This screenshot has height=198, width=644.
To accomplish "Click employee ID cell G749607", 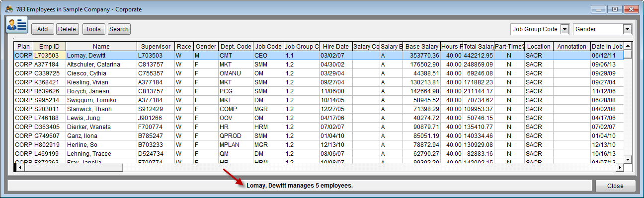I will (49, 136).
